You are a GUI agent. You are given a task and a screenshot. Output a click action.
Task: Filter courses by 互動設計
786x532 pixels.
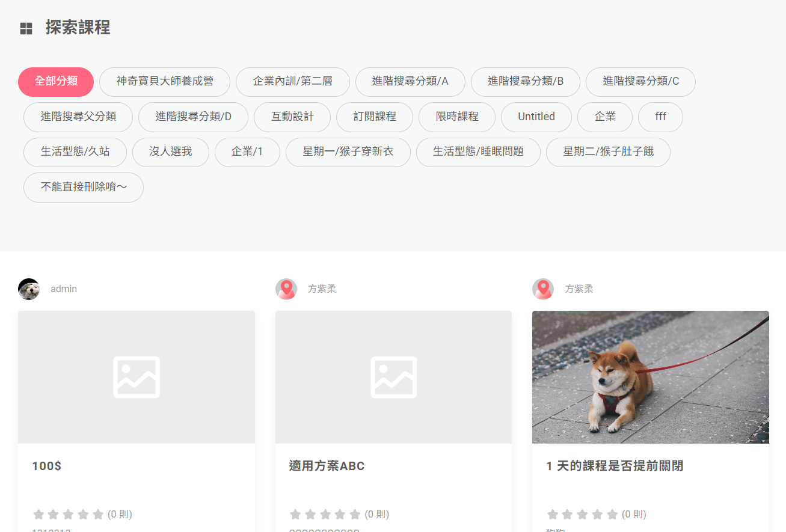(292, 117)
